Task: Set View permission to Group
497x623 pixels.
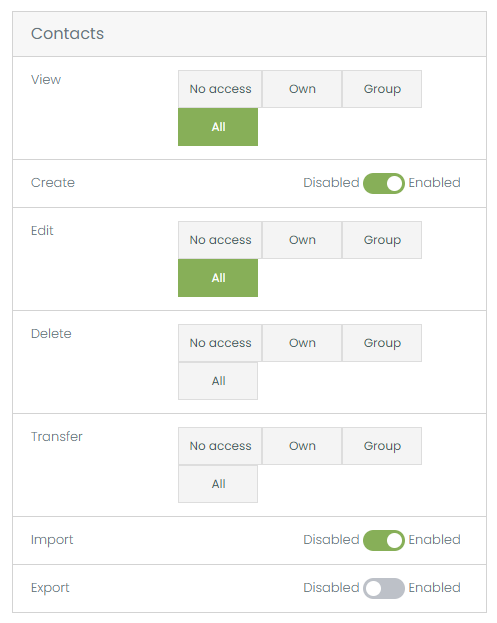Action: point(382,89)
